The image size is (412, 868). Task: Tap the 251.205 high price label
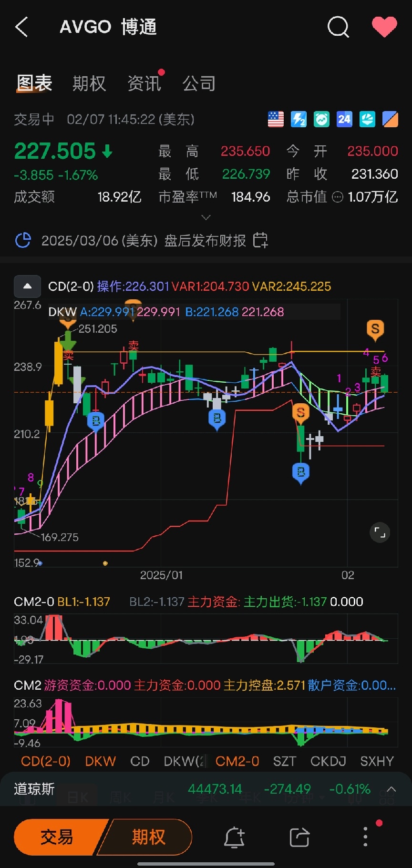point(97,329)
